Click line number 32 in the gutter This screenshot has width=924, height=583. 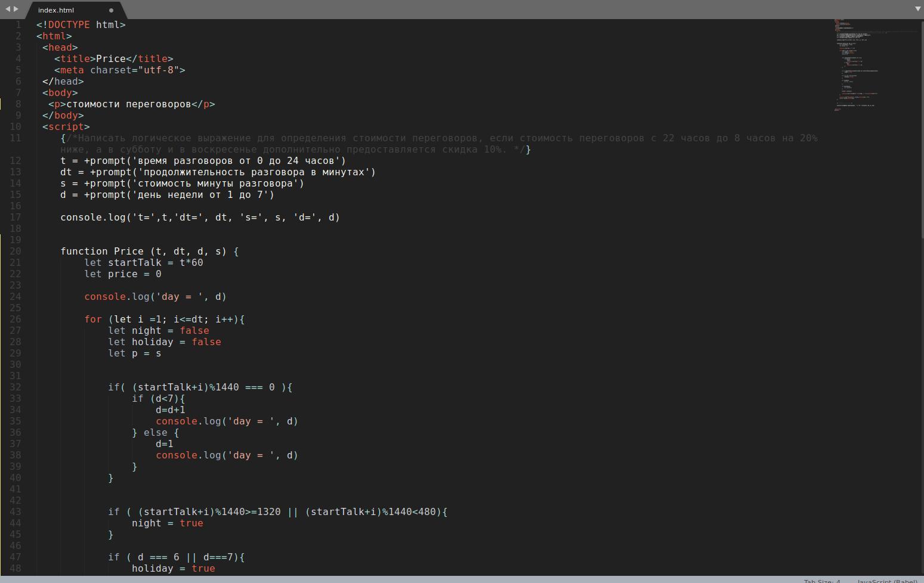15,387
